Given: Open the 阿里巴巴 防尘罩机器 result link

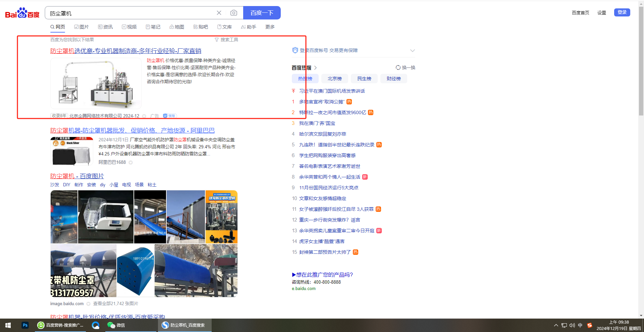Looking at the screenshot, I should (x=132, y=131).
